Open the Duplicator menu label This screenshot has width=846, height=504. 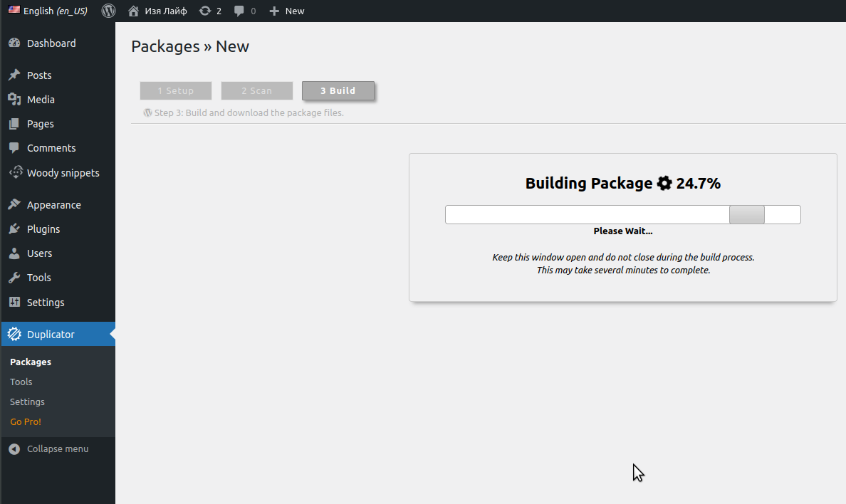pos(51,335)
